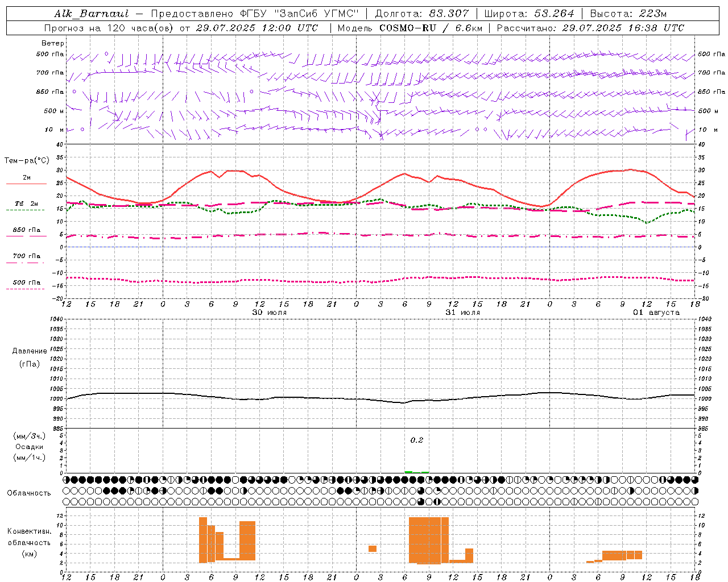Select the 'Осадки' precipitation label

[x=30, y=447]
